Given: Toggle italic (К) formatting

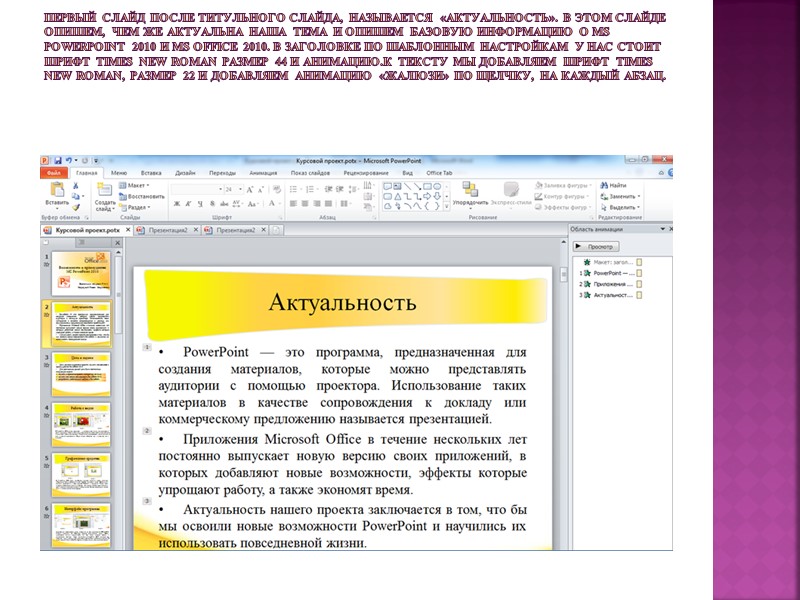Looking at the screenshot, I should tap(188, 204).
